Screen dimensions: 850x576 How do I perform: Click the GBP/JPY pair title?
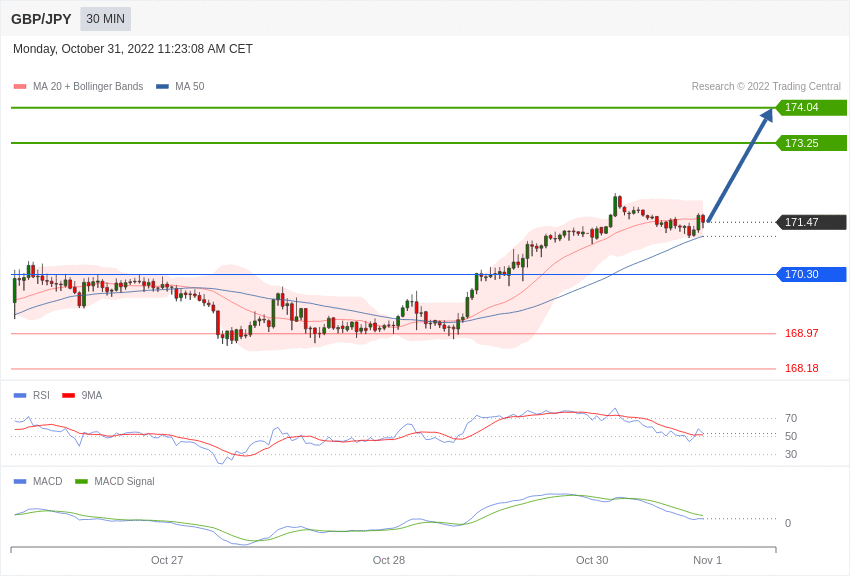click(x=41, y=19)
